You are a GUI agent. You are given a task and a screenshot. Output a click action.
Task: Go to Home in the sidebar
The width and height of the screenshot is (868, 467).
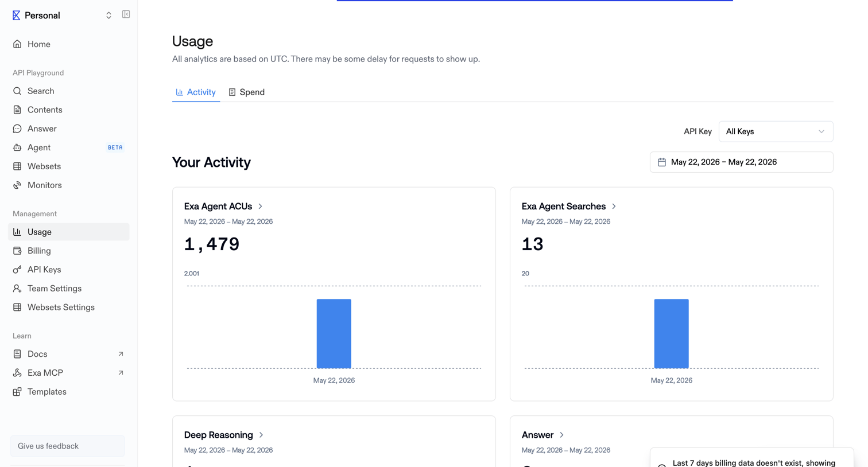pos(69,44)
